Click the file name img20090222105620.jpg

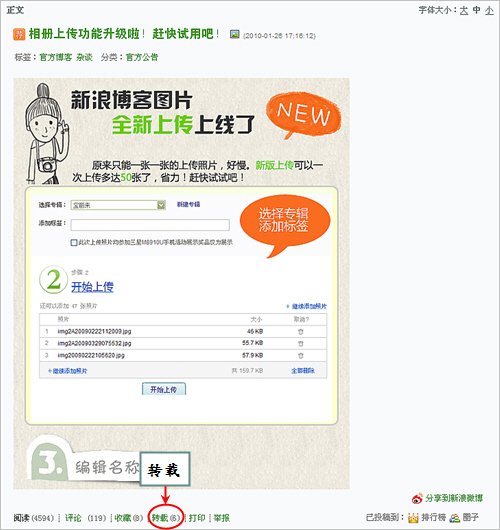[91, 356]
